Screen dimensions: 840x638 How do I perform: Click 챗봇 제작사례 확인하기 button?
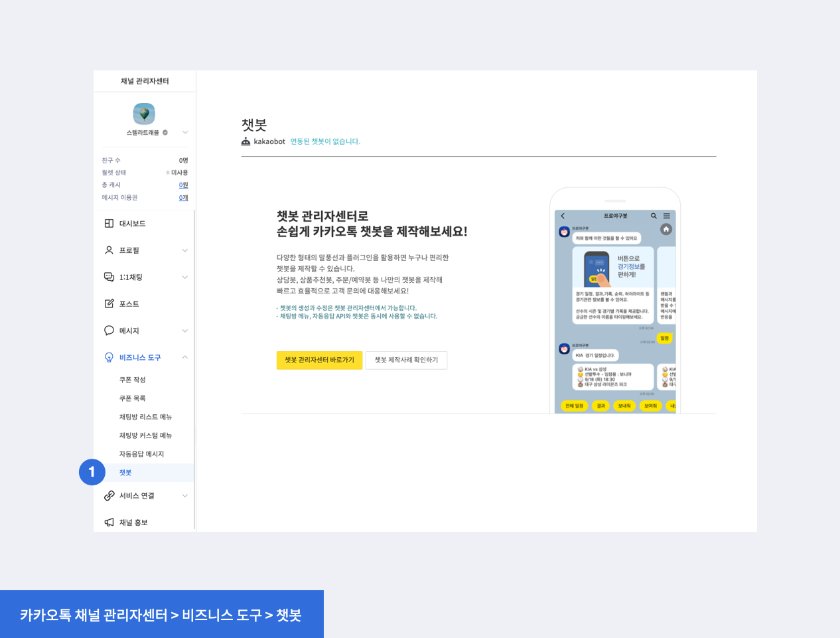(406, 360)
